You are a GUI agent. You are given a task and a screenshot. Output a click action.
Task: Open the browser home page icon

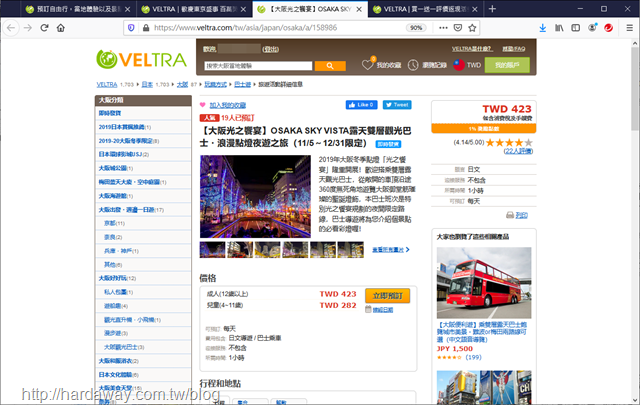click(x=61, y=28)
